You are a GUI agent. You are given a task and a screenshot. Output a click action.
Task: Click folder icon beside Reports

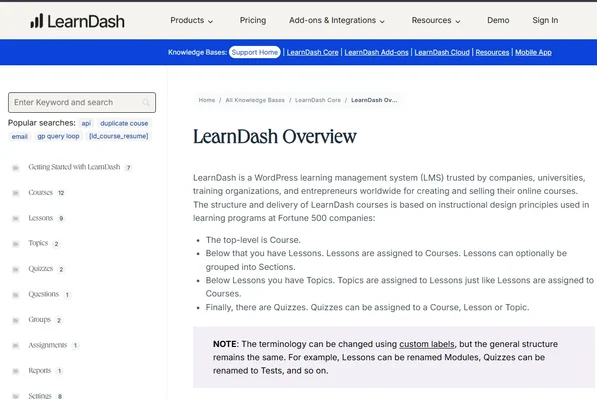pyautogui.click(x=16, y=371)
